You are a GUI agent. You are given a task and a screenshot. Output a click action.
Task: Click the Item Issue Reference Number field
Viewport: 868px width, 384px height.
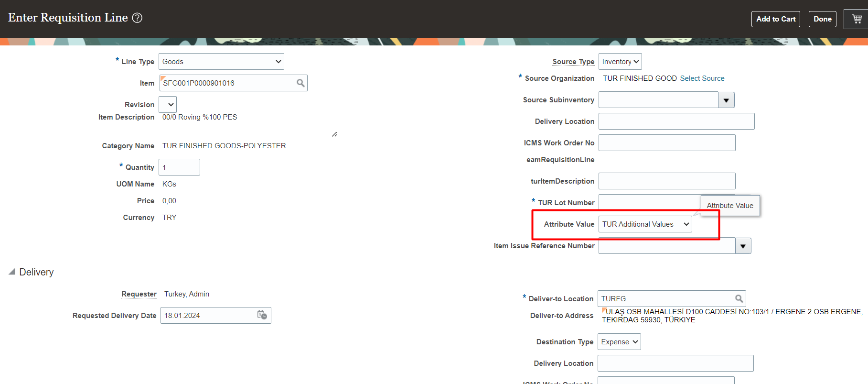coord(667,246)
